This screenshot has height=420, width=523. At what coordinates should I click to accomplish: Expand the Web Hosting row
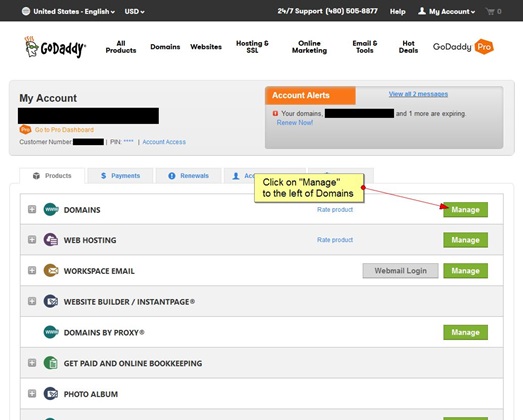(x=32, y=240)
